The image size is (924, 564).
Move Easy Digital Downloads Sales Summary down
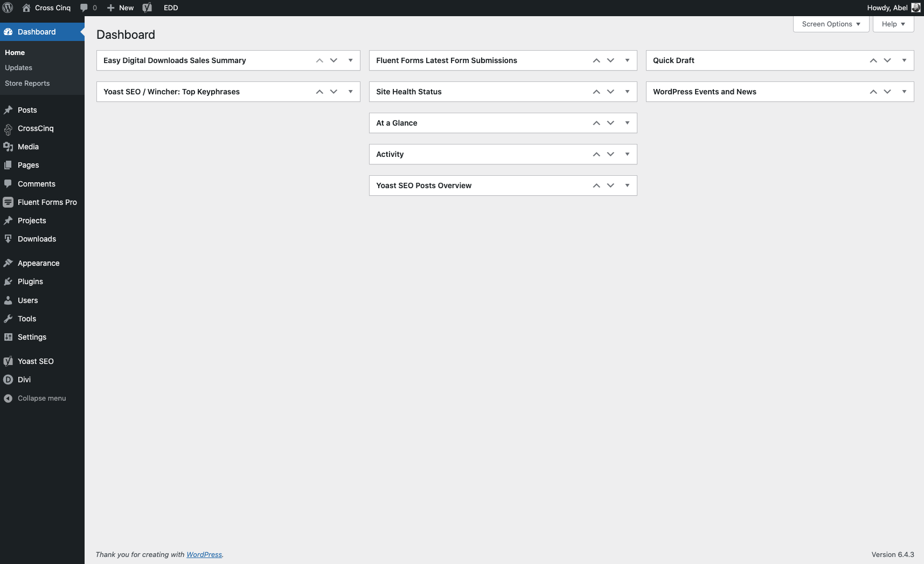click(x=334, y=60)
